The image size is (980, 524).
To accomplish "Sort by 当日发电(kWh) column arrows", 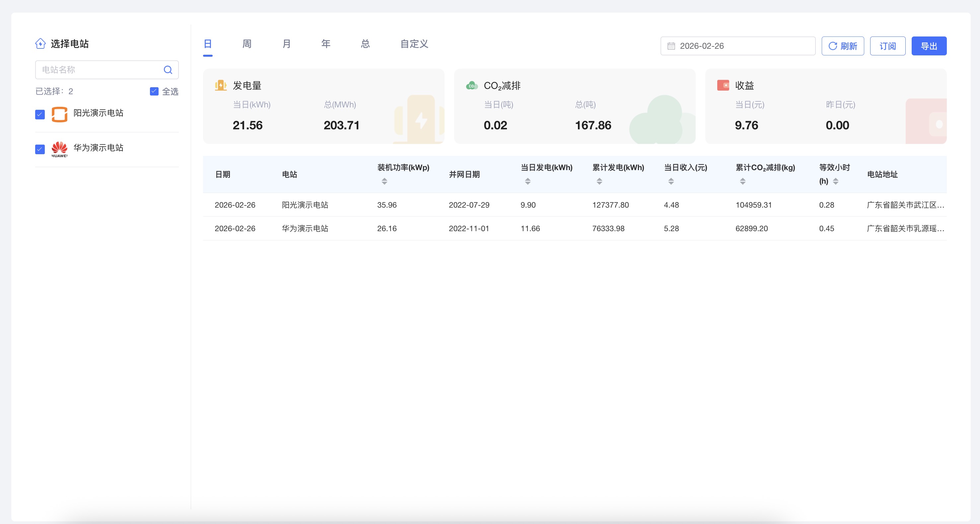I will [528, 181].
